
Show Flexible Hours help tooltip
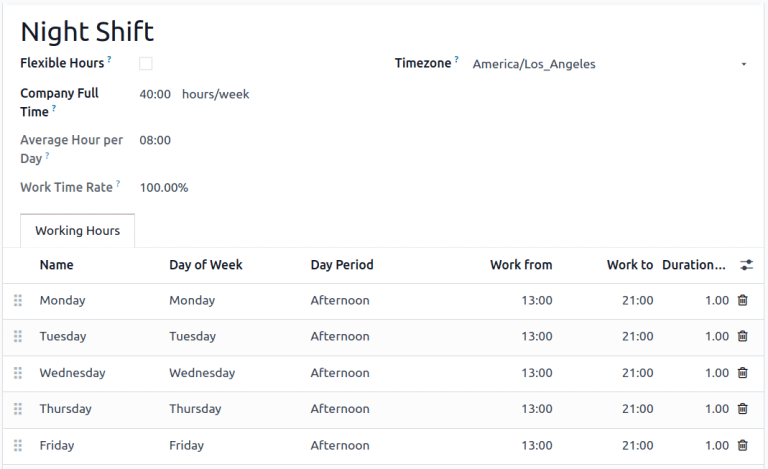coord(109,60)
